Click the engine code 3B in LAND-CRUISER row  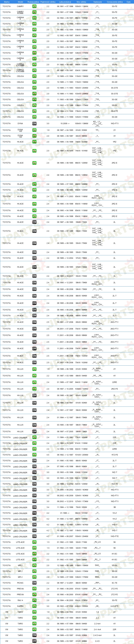pos(114,507)
